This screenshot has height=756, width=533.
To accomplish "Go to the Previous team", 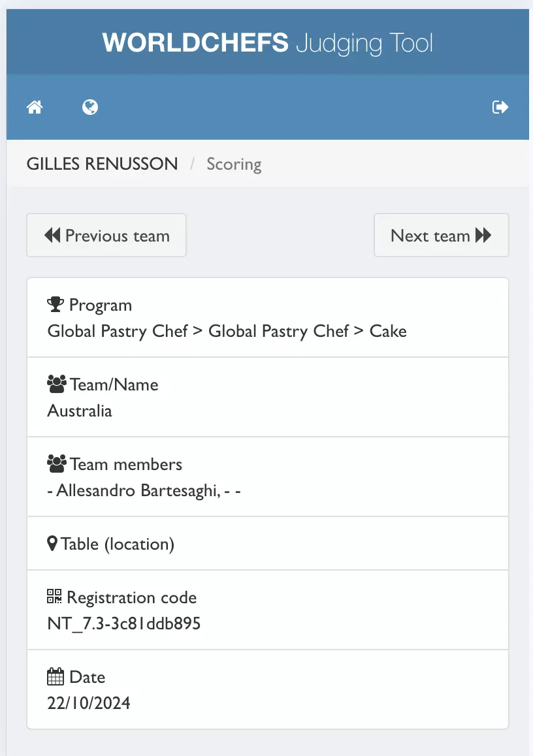I will (x=106, y=235).
